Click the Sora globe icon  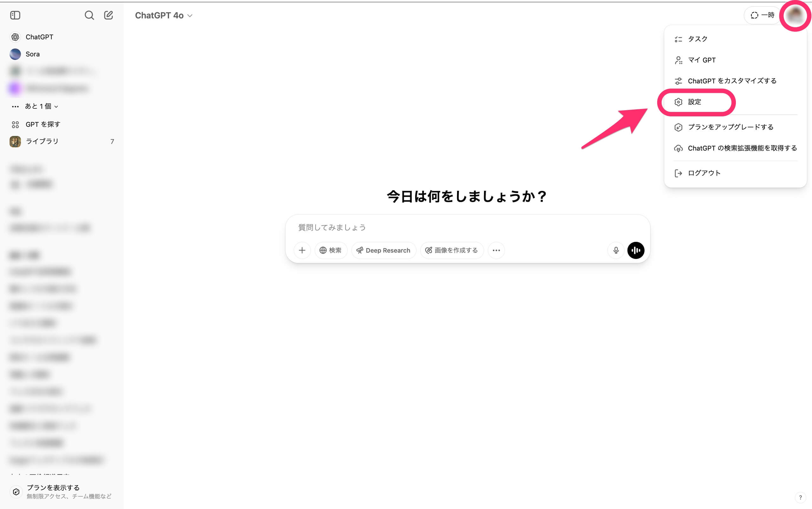pyautogui.click(x=15, y=54)
